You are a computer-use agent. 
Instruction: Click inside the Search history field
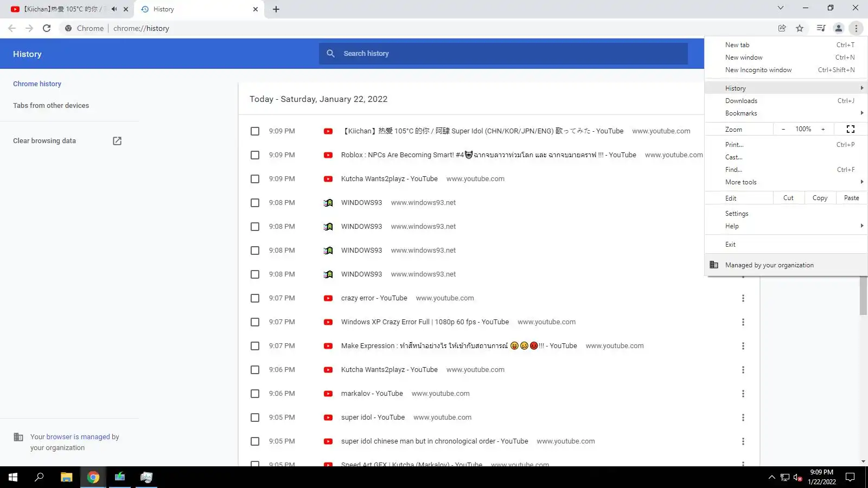tap(503, 54)
